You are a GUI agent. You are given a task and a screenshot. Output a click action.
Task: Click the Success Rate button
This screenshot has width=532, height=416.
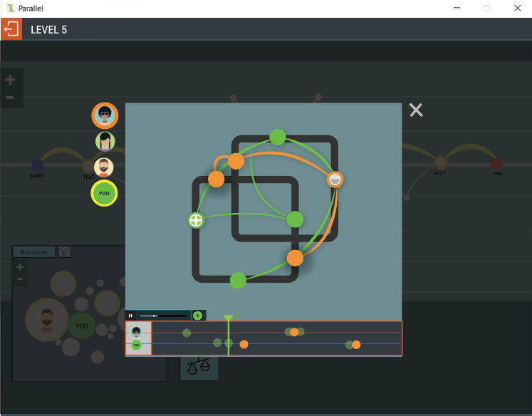coord(34,251)
